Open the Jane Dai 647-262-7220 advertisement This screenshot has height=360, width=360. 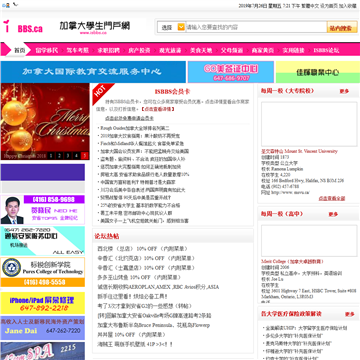[42, 328]
